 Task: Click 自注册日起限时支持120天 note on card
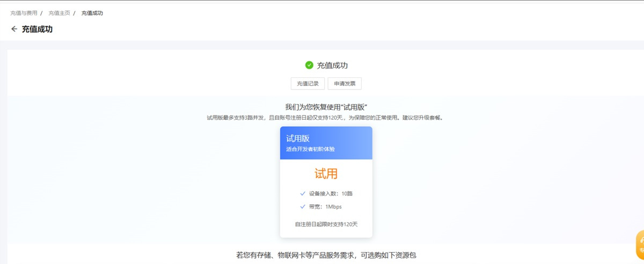coord(326,224)
